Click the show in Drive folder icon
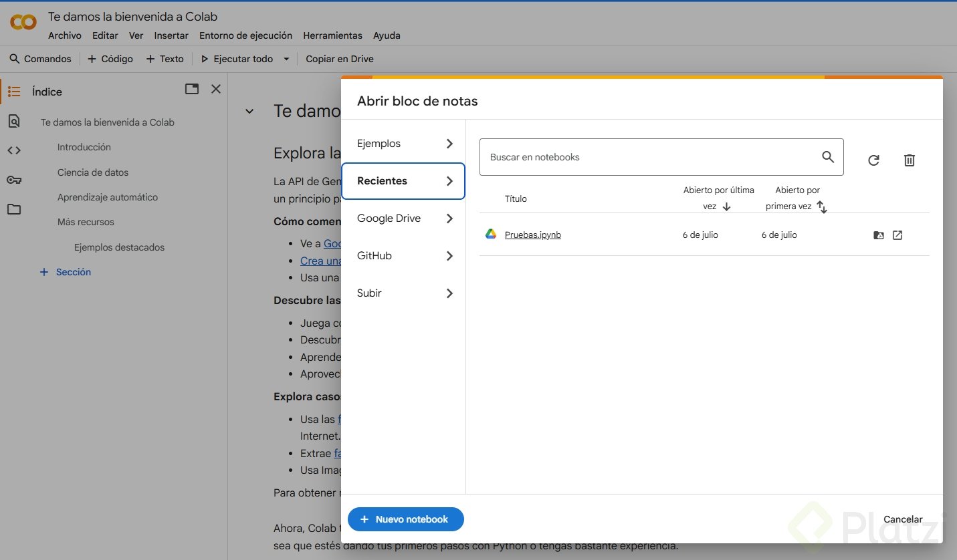957x560 pixels. (879, 235)
